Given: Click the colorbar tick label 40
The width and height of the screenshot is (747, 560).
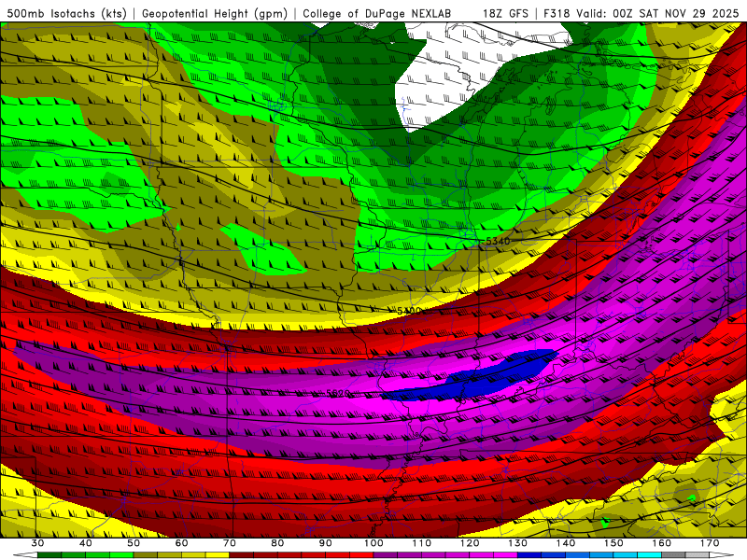Looking at the screenshot, I should click(x=86, y=543).
